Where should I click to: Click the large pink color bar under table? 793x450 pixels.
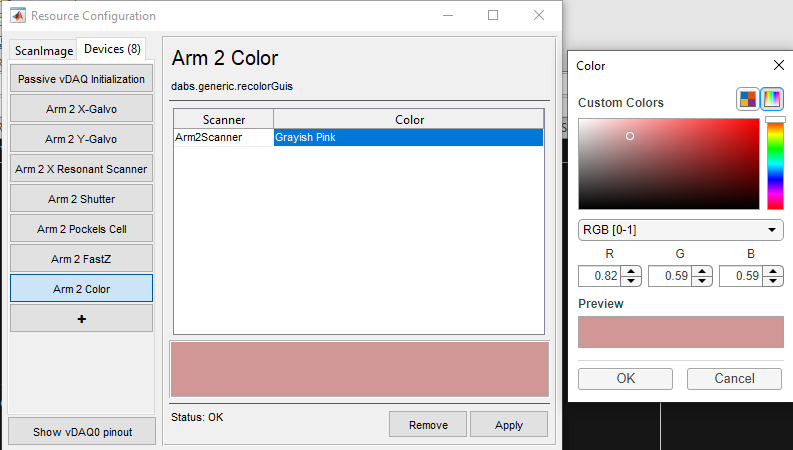tap(360, 370)
